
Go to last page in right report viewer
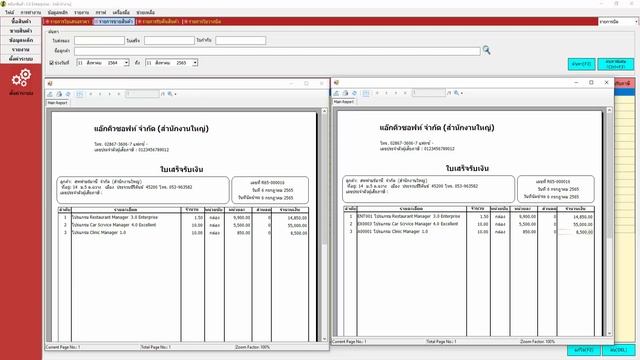(x=405, y=93)
